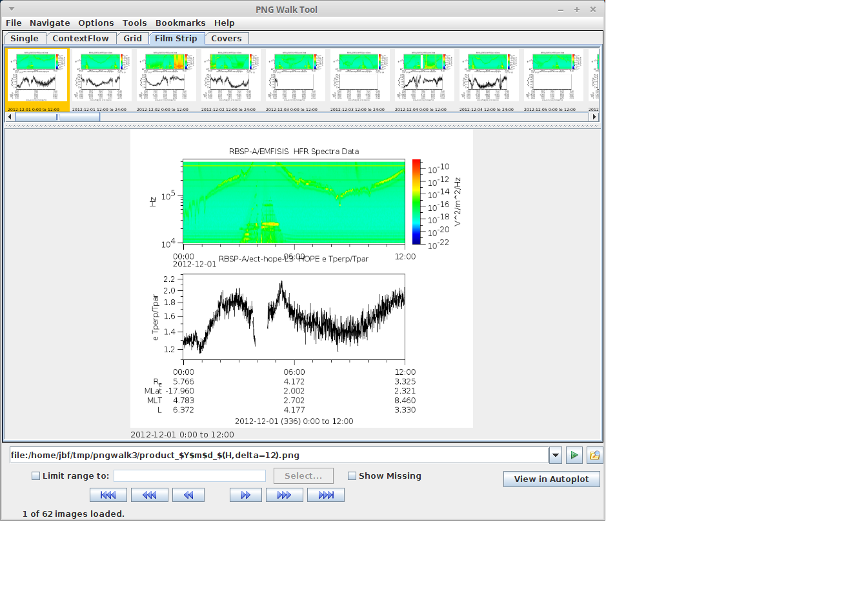Switch to the Grid tab
Screen dimensions: 868x591
[132, 39]
